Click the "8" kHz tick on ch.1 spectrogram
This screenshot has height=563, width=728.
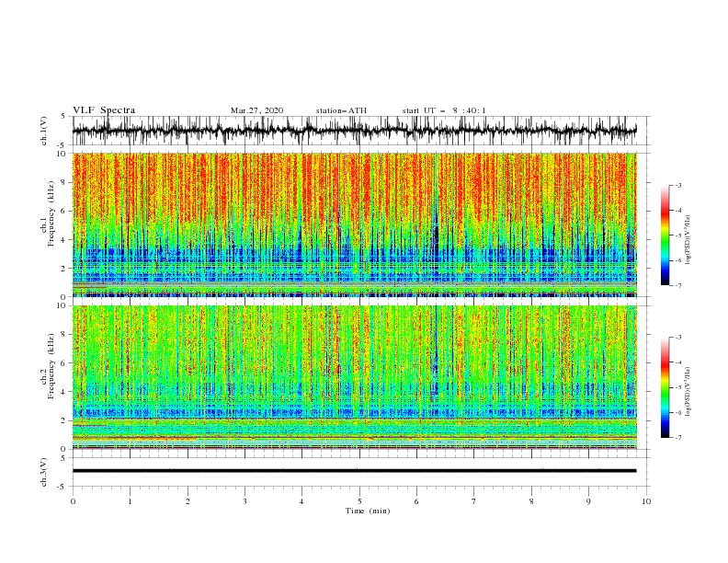coord(64,182)
